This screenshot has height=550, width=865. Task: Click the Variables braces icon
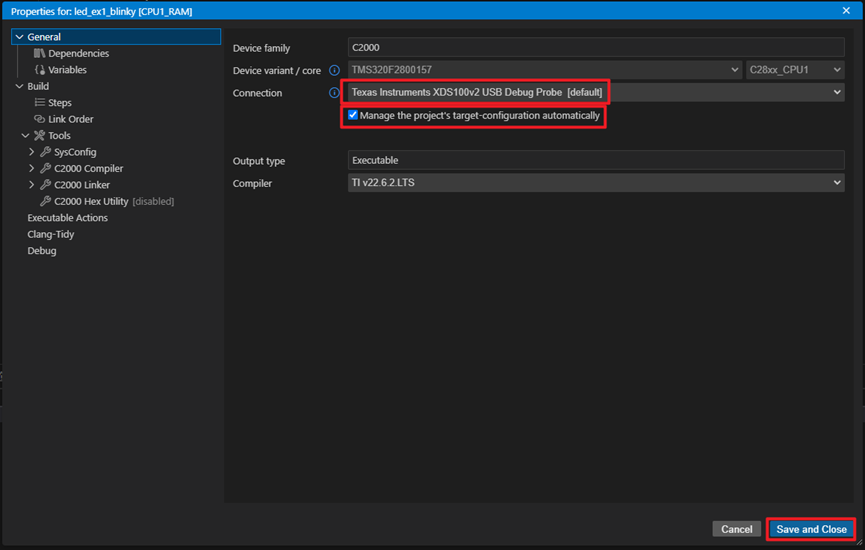[x=40, y=70]
